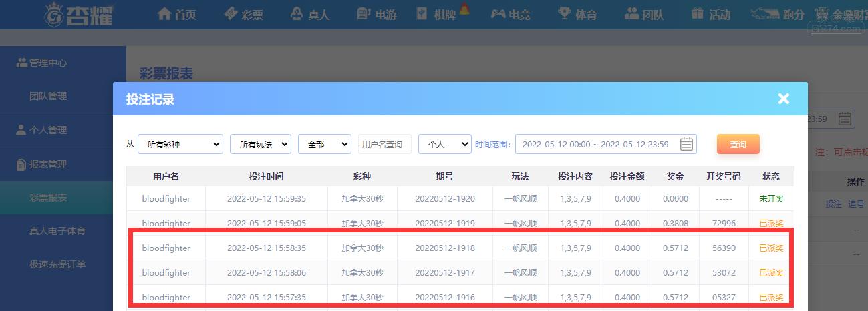Screen dimensions: 868x311
Task: Open the 电竞 gamepad icon
Action: 498,14
